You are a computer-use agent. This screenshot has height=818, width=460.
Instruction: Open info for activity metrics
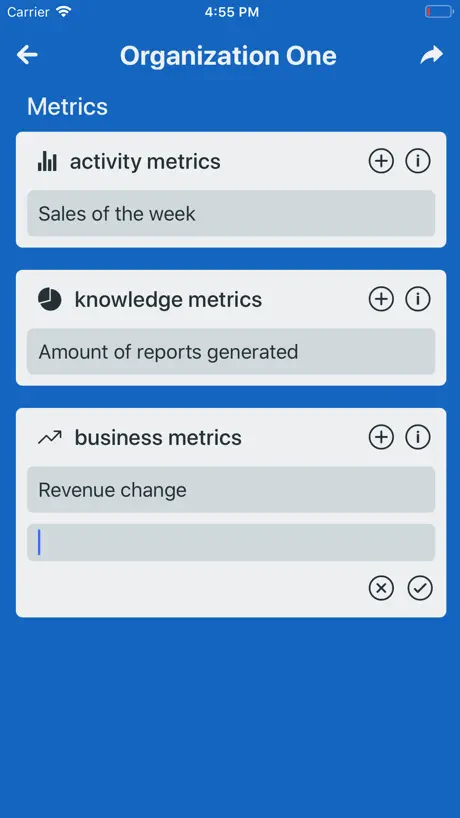click(x=418, y=161)
